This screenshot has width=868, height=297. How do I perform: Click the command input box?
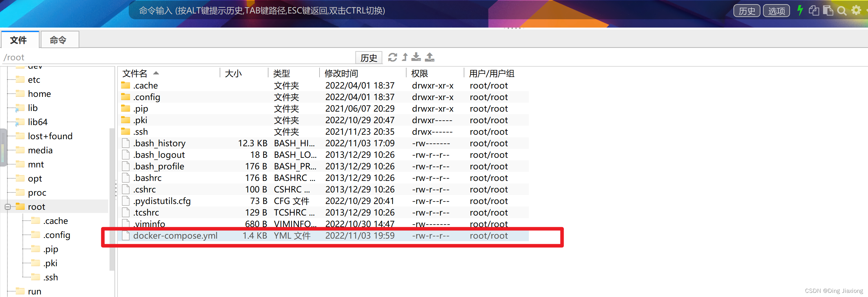click(428, 11)
